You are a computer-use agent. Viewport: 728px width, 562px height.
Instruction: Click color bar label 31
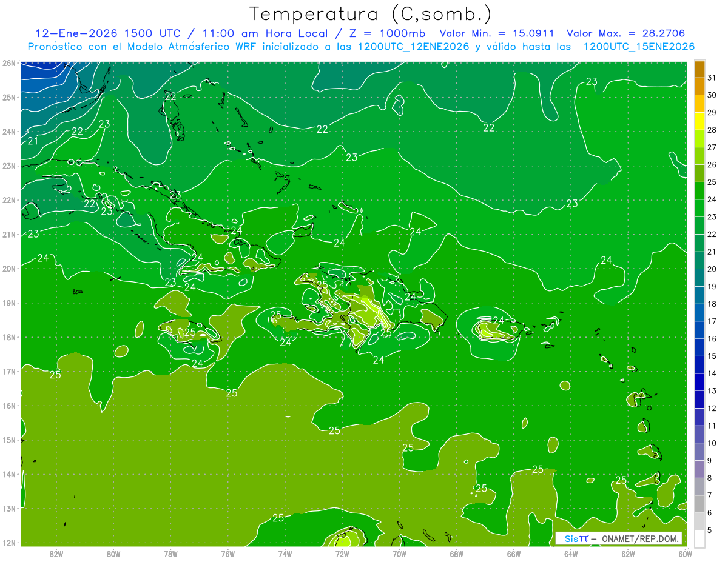tap(712, 78)
